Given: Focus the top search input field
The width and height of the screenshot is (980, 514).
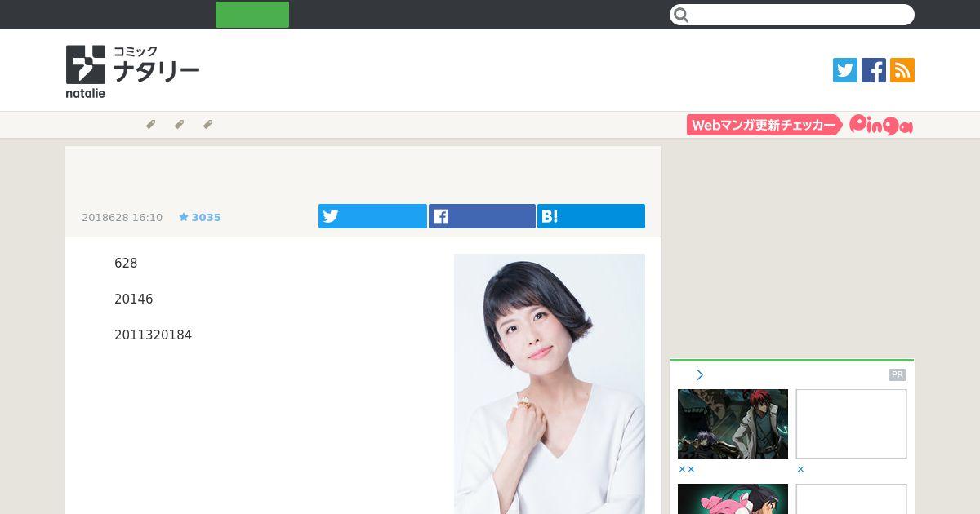Looking at the screenshot, I should [x=792, y=15].
